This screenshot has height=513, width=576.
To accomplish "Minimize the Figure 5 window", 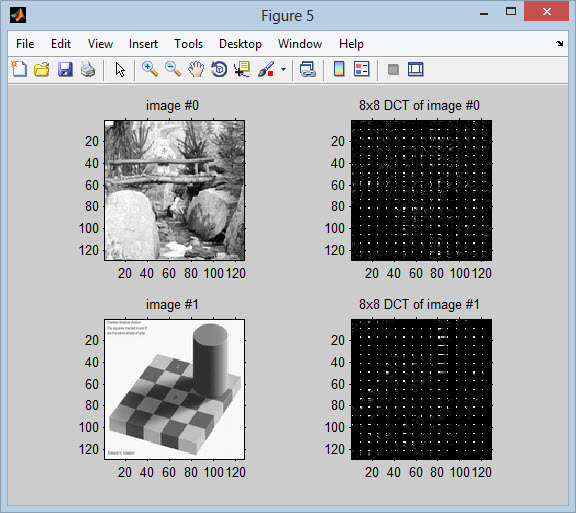I will click(x=484, y=14).
